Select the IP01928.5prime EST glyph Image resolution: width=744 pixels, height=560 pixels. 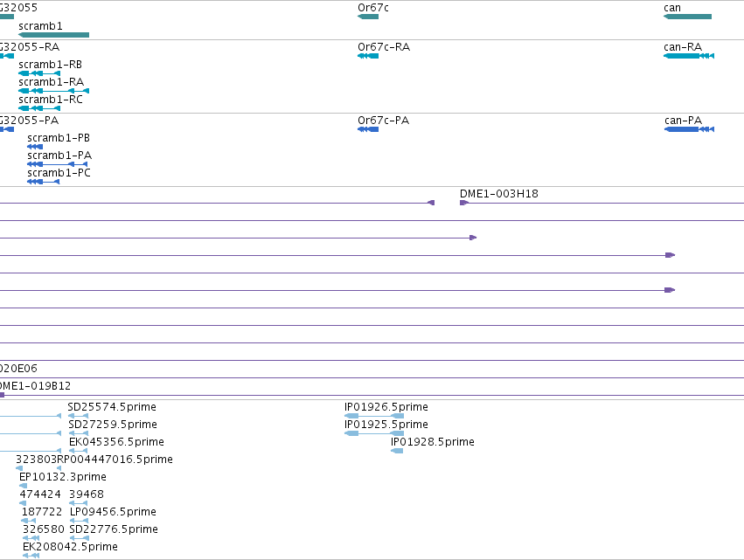397,451
